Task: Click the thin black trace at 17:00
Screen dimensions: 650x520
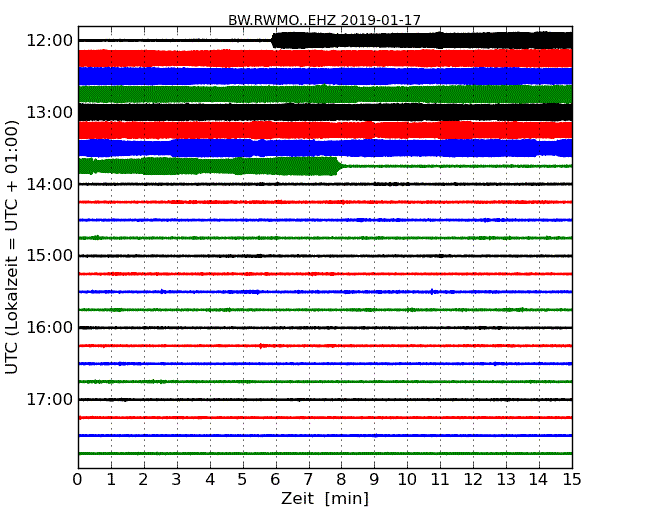Action: click(x=325, y=399)
